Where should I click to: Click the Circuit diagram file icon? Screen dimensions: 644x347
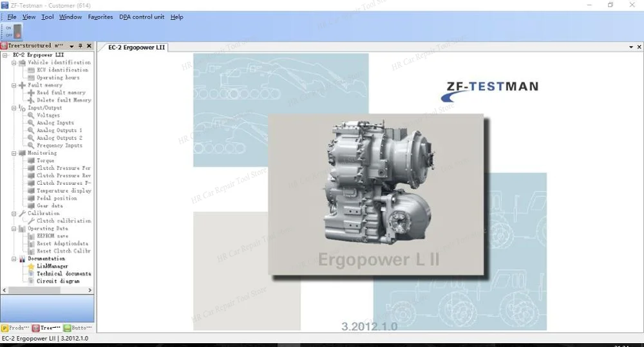point(31,281)
